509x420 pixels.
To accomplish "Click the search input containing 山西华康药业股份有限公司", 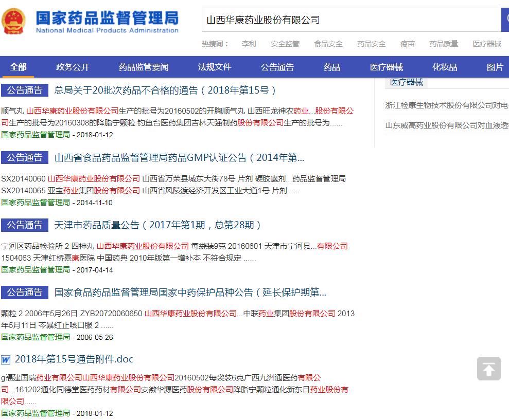I will [350, 20].
